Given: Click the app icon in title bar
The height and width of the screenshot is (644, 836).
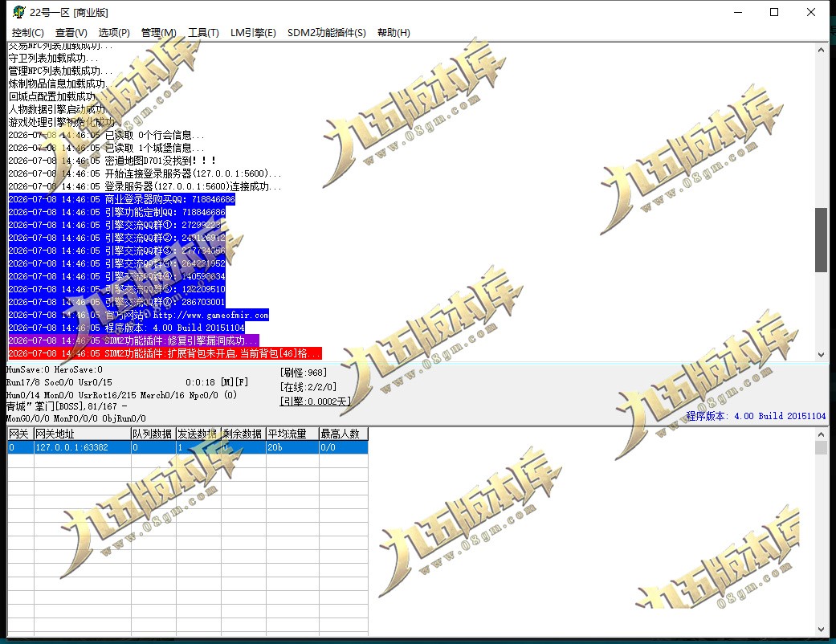Looking at the screenshot, I should [18, 12].
